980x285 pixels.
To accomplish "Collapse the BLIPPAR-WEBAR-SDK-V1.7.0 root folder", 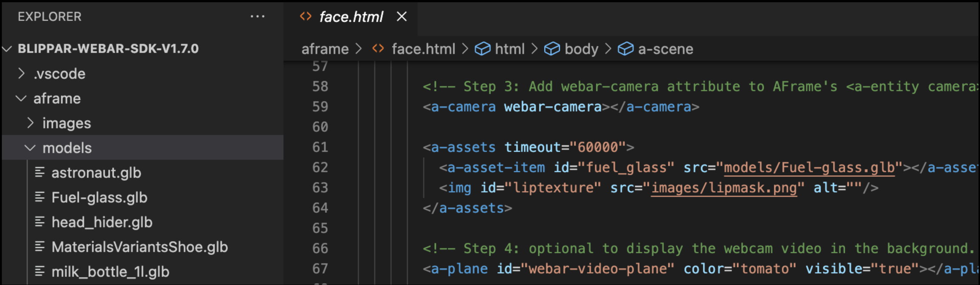I will coord(7,49).
